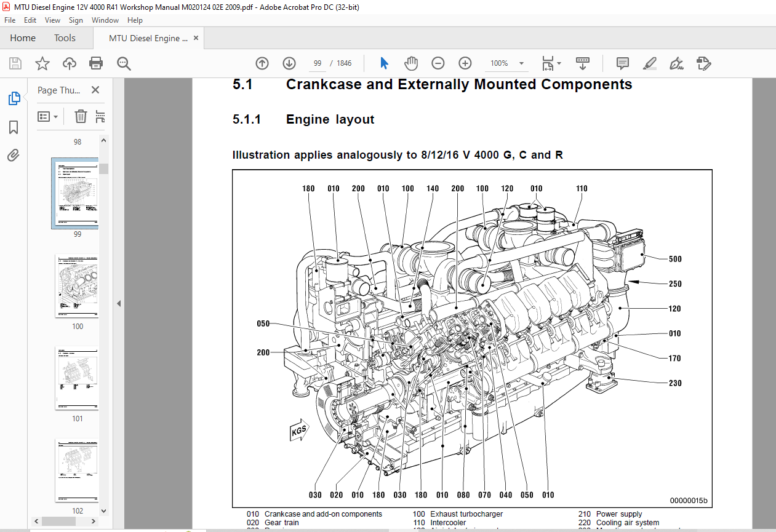
Task: Open the Bookmarks sidebar panel
Action: click(14, 127)
